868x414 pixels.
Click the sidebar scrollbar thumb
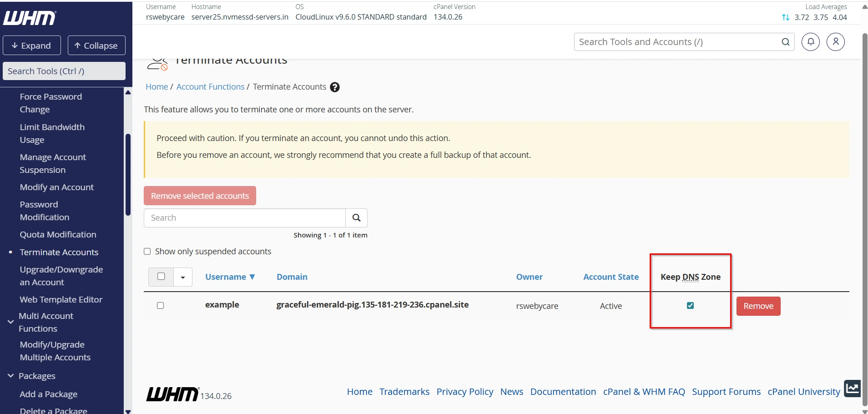(x=128, y=174)
